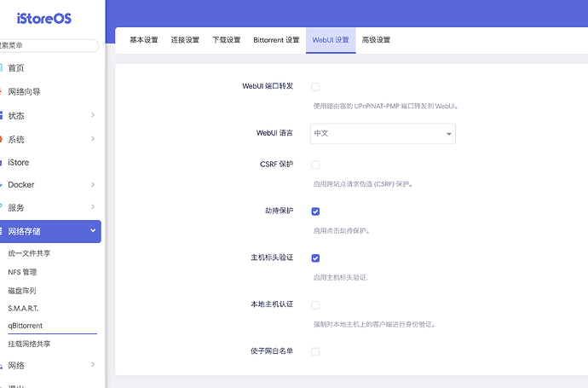The height and width of the screenshot is (388, 588).
Task: Enable the WebUI 端口转发 checkbox
Action: [315, 87]
